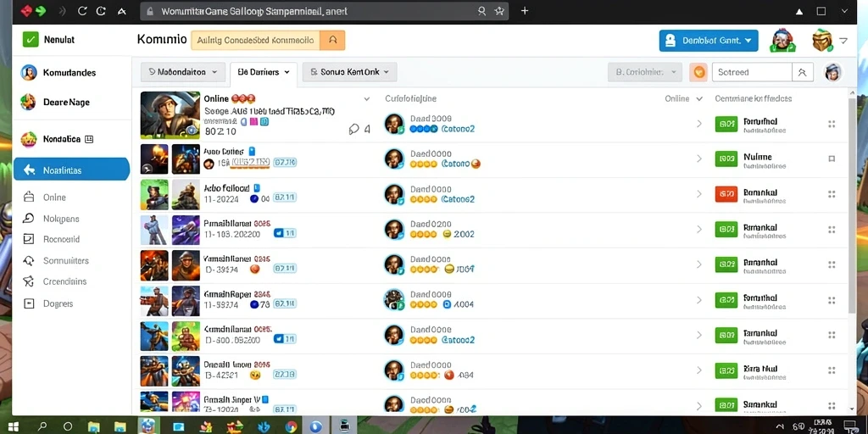
Task: Click the Sotreed search input field
Action: tap(752, 72)
